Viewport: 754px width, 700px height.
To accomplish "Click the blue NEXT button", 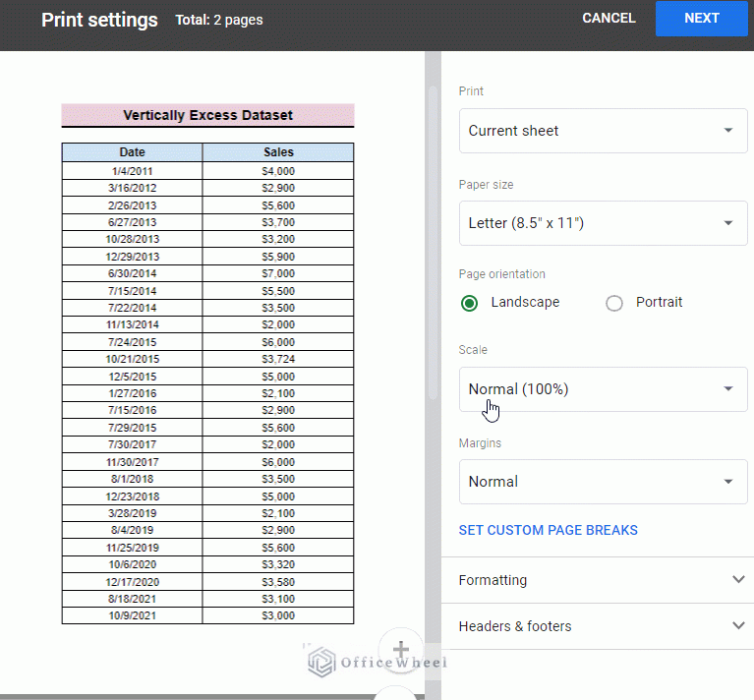I will tap(702, 19).
